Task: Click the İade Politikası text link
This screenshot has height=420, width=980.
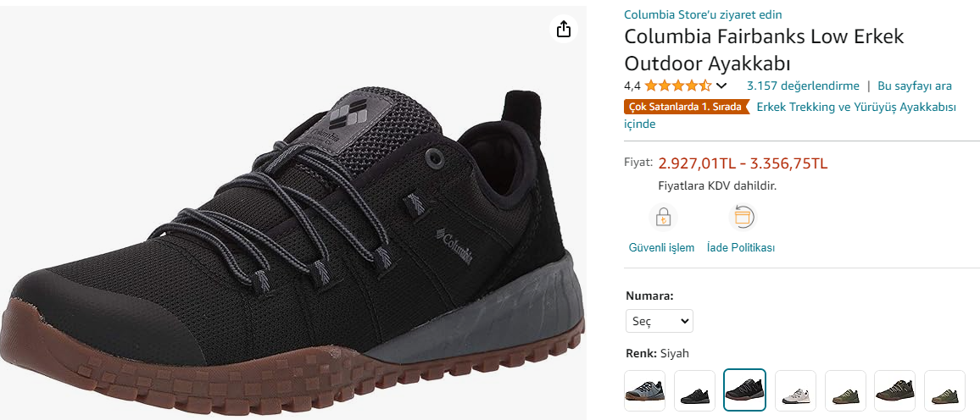Action: [741, 248]
